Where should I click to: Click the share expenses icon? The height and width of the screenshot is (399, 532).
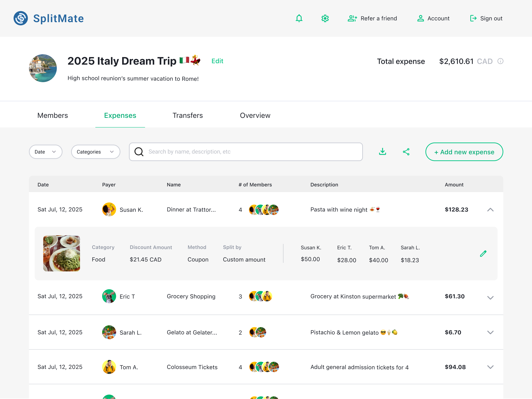406,152
